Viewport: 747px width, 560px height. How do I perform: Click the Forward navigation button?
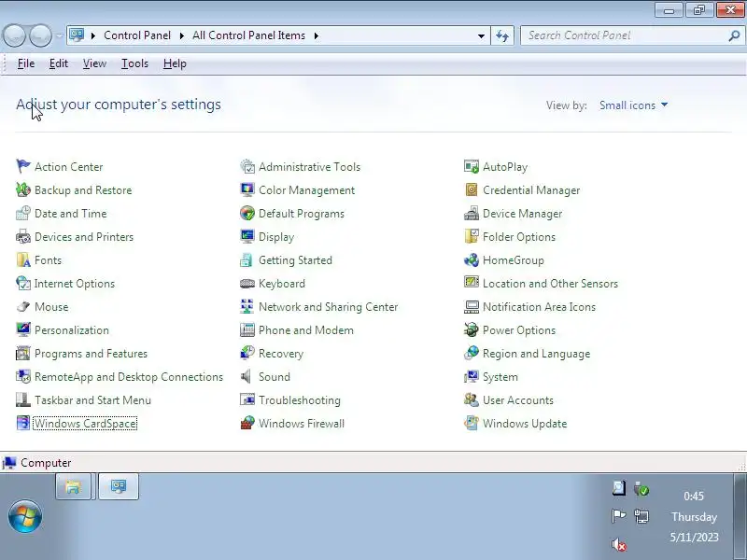pyautogui.click(x=40, y=35)
